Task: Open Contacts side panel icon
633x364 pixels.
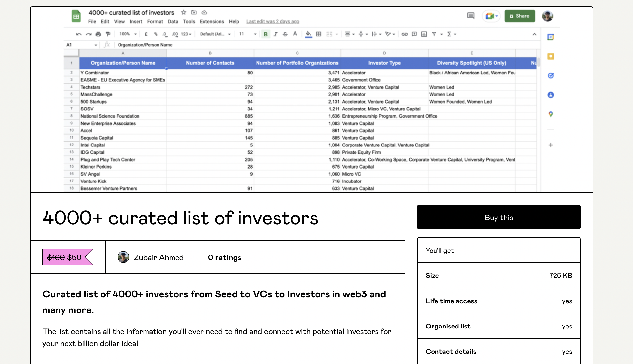Action: [551, 95]
